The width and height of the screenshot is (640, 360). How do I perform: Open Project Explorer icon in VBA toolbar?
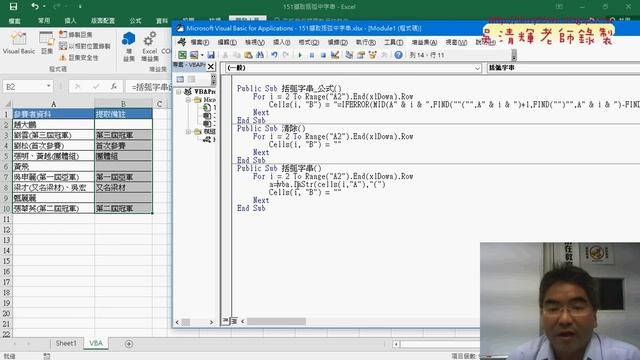point(349,55)
